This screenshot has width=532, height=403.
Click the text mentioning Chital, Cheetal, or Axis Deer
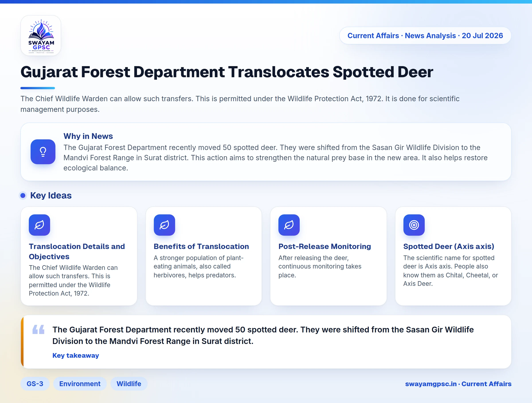(451, 271)
